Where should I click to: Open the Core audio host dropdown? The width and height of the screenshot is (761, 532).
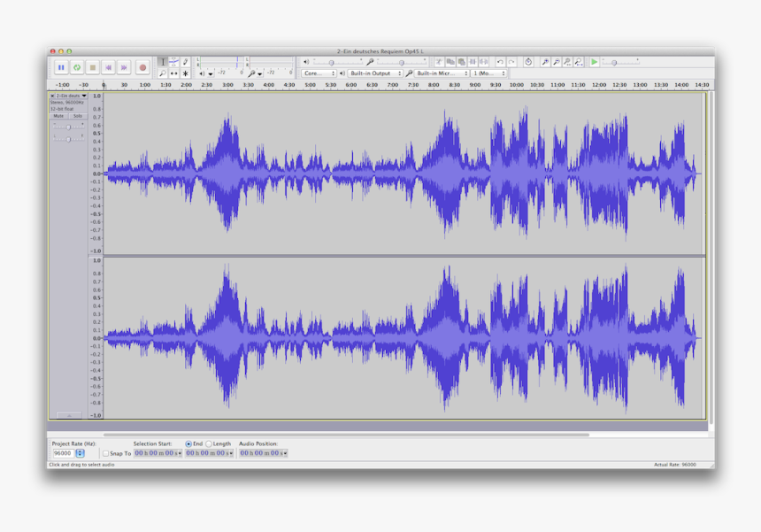pyautogui.click(x=319, y=73)
